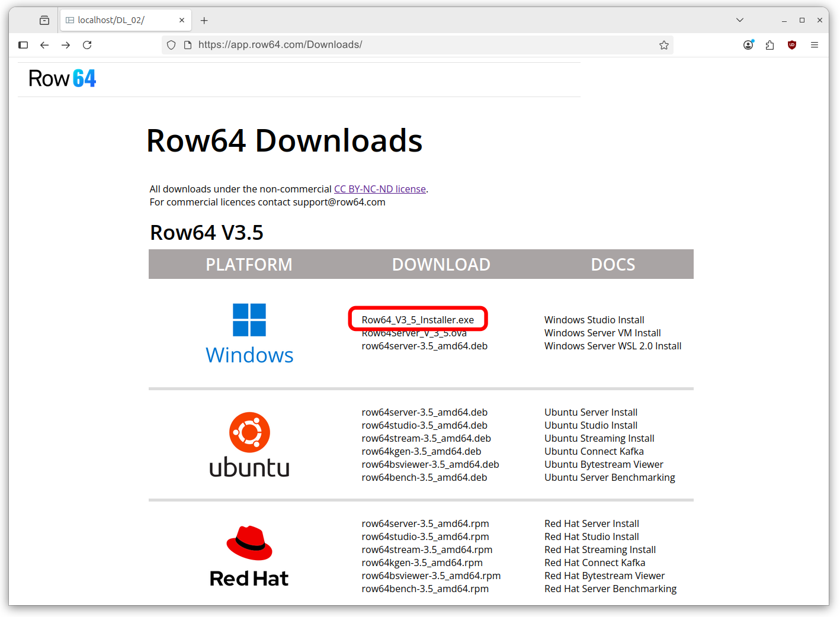Open Ubuntu Bytestream Viewer docs
The width and height of the screenshot is (840, 617).
point(604,464)
